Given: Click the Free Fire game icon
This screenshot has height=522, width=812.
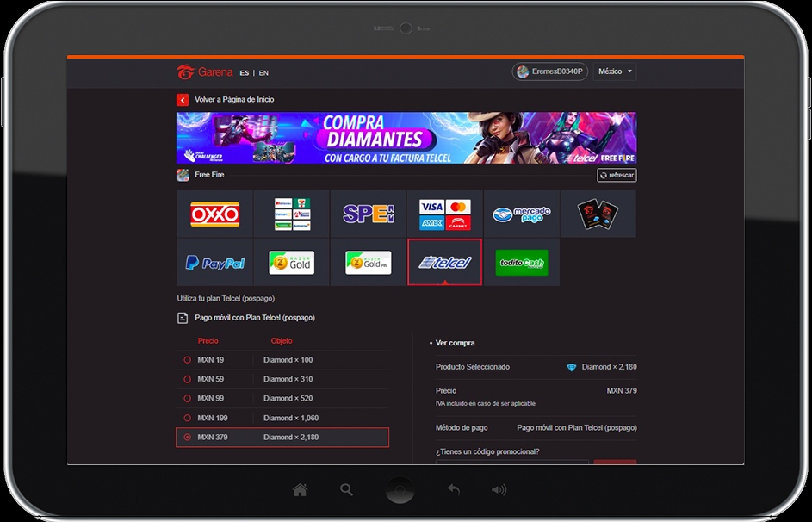Looking at the screenshot, I should 183,175.
